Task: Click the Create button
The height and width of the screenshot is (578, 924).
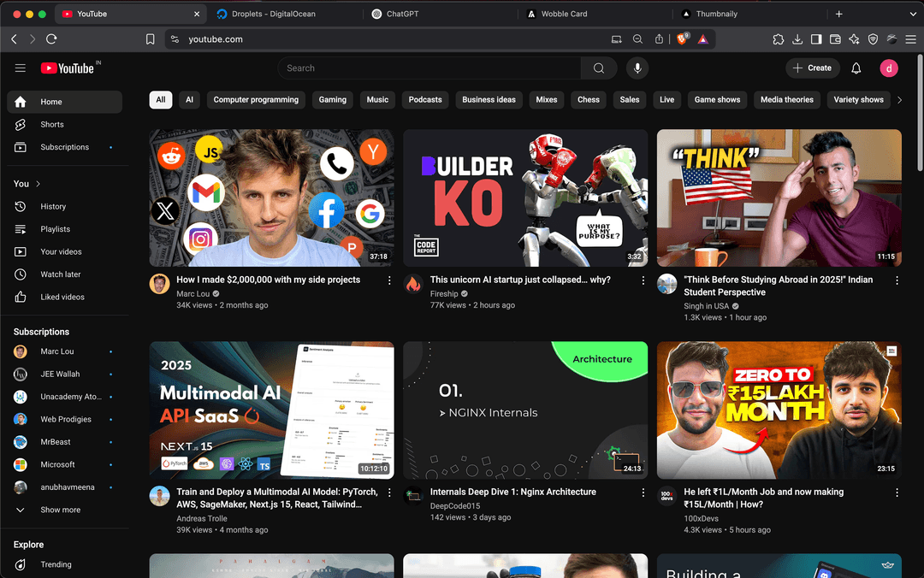Action: tap(812, 68)
